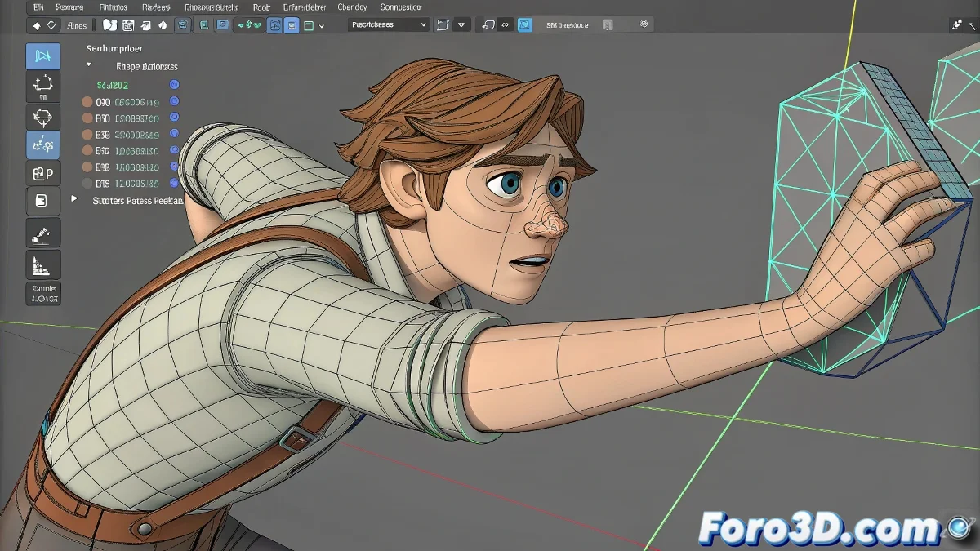980x551 pixels.
Task: Open the small chevron dropdown after green square
Action: pos(322,25)
